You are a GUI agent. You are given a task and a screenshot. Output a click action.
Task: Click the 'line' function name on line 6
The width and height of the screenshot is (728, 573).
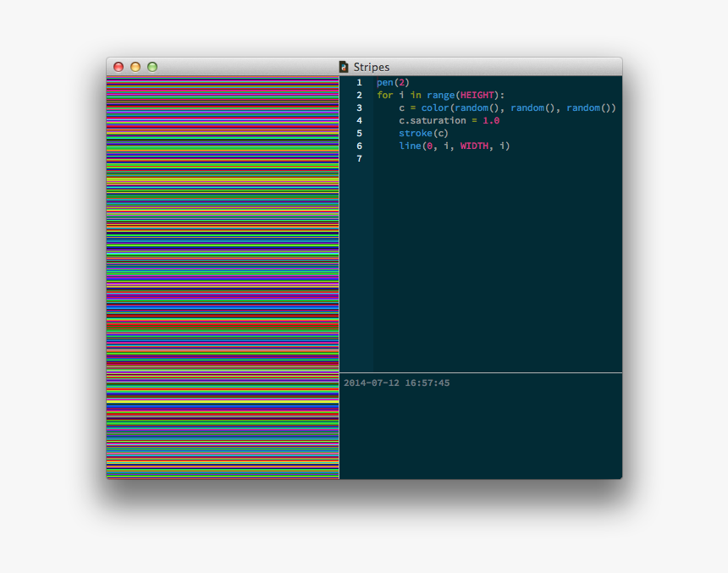tap(410, 146)
